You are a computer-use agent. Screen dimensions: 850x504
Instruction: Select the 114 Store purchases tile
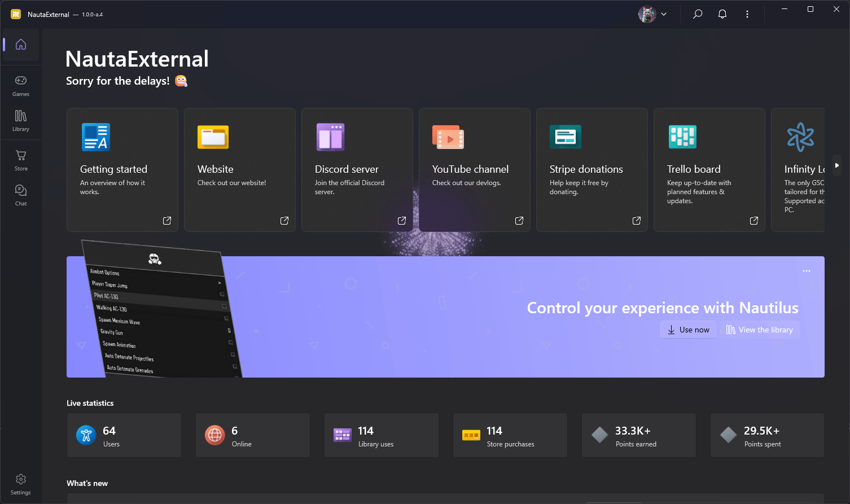(x=510, y=435)
